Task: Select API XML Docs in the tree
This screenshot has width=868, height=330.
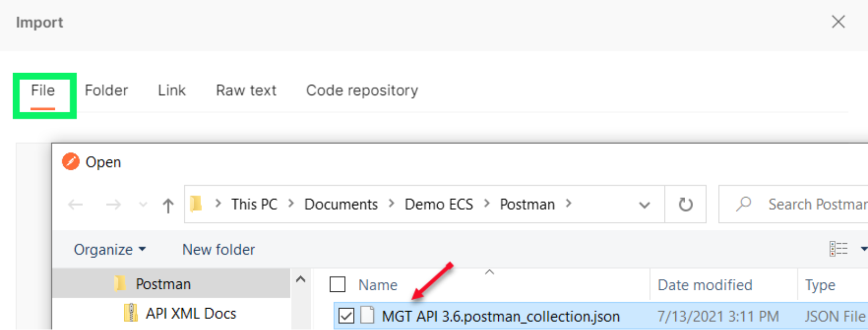Action: click(191, 313)
